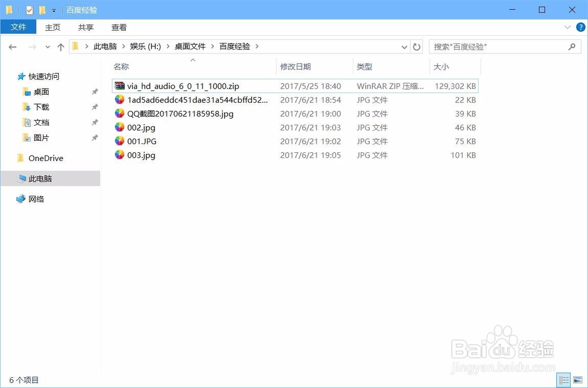Open OneDrive from the navigation pane
The height and width of the screenshot is (388, 588).
tap(46, 158)
